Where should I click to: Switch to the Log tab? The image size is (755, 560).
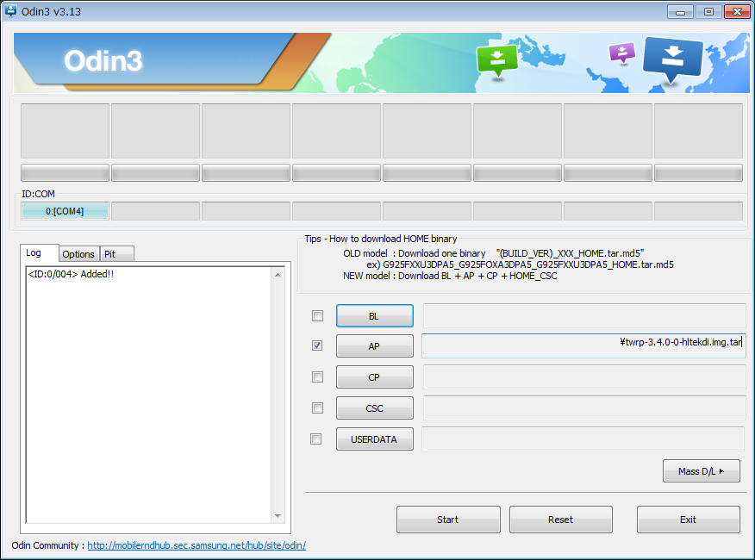pos(39,252)
